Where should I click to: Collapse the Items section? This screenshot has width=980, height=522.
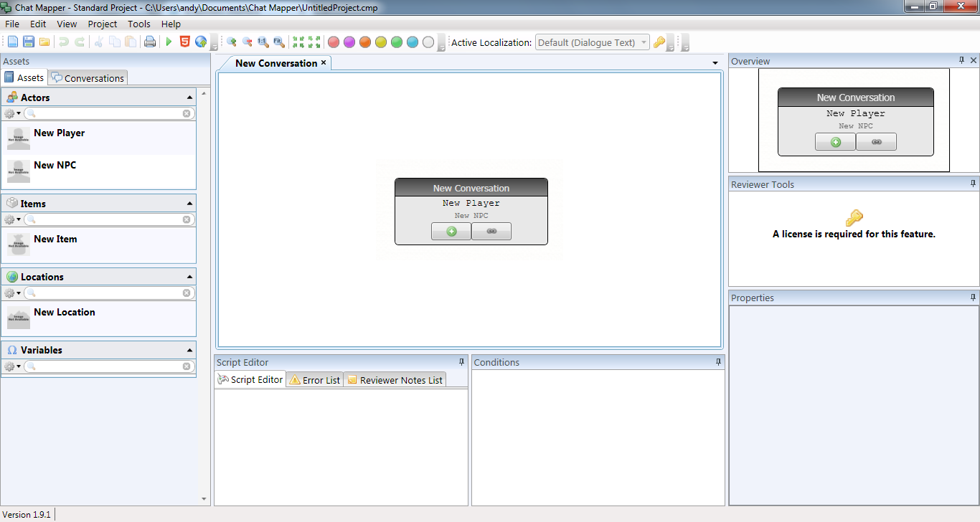pyautogui.click(x=189, y=204)
